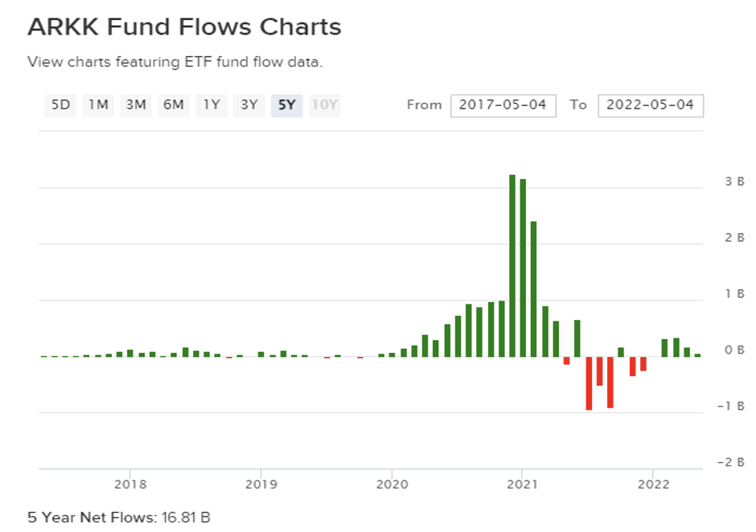Select the 6M range button
This screenshot has width=756, height=532.
click(x=173, y=104)
